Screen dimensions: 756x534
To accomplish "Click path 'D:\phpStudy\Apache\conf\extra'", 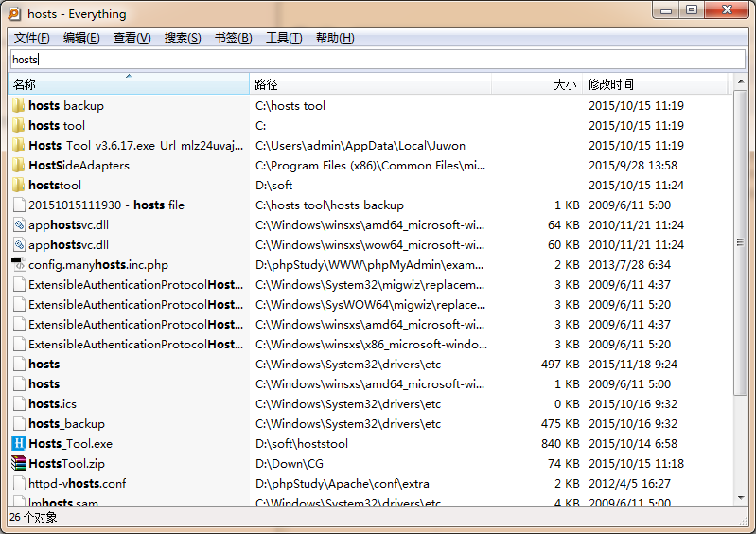I will 343,484.
